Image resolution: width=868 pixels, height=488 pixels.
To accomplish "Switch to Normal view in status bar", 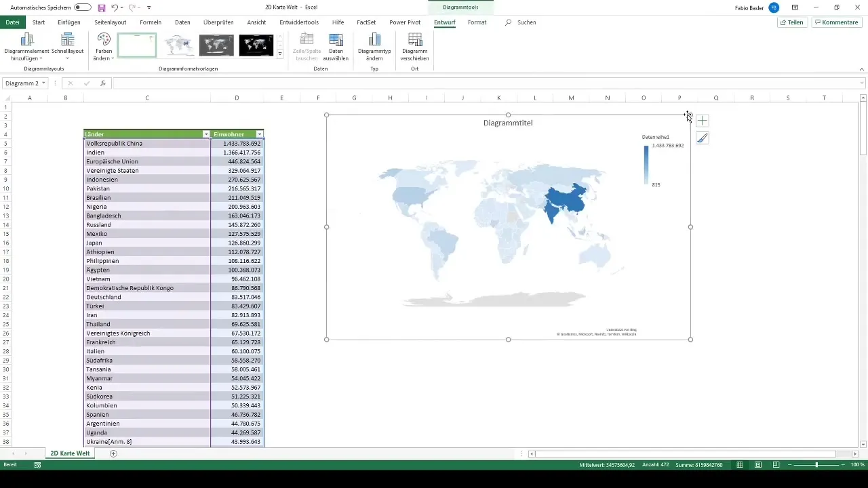I will pos(740,465).
